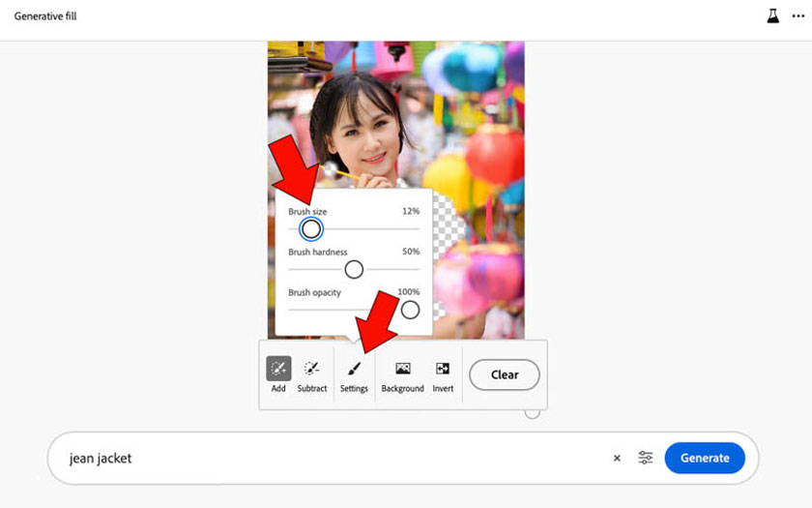This screenshot has width=812, height=508.
Task: Click the 'Brush opacity' label
Action: (x=314, y=292)
